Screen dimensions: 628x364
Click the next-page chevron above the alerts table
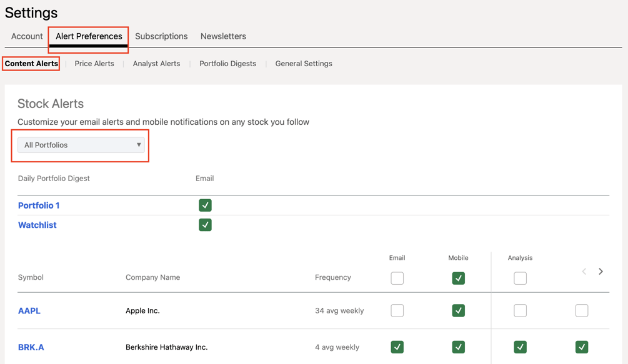(601, 272)
